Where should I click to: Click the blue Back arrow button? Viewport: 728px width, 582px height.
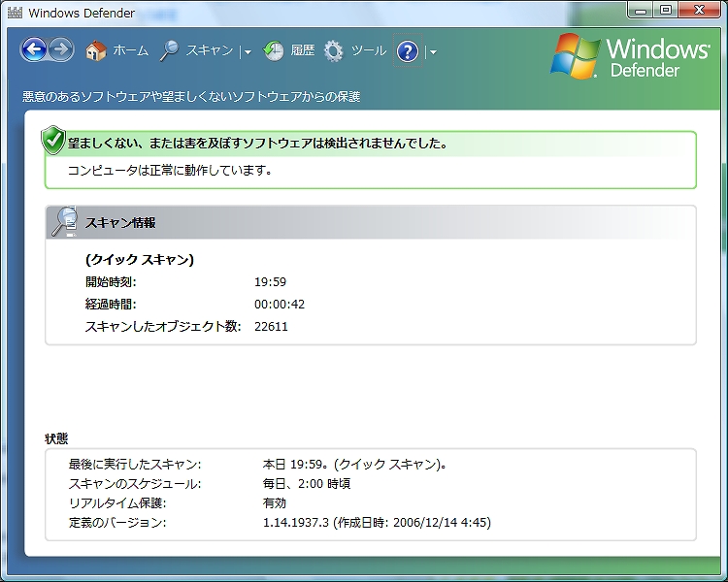(34, 50)
